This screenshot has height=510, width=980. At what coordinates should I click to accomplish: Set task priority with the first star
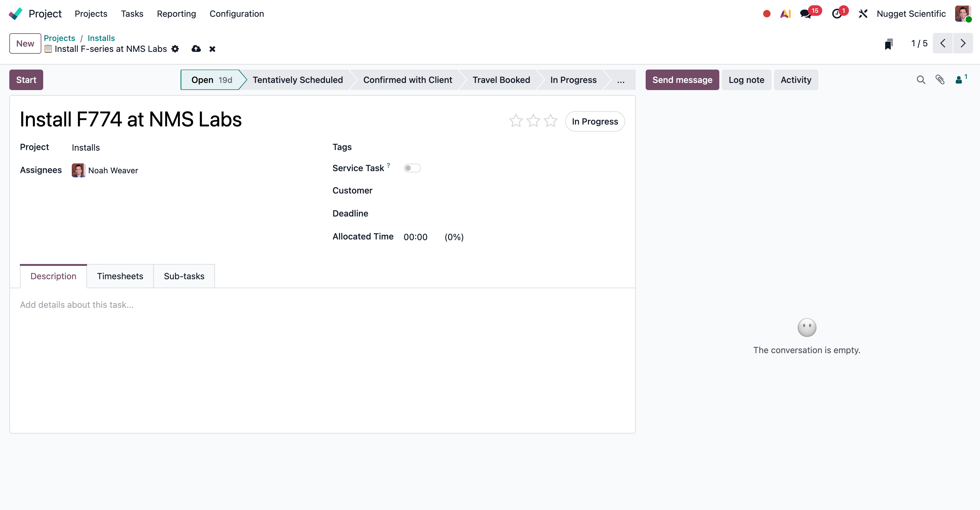(515, 121)
